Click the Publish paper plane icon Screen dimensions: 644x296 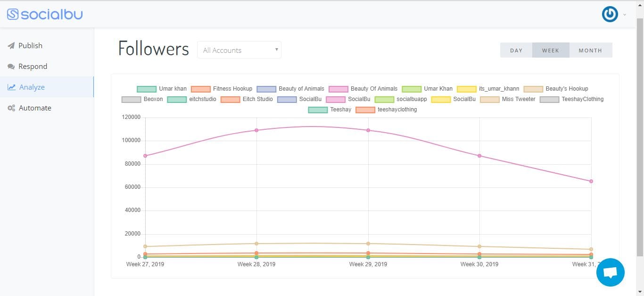pos(11,46)
